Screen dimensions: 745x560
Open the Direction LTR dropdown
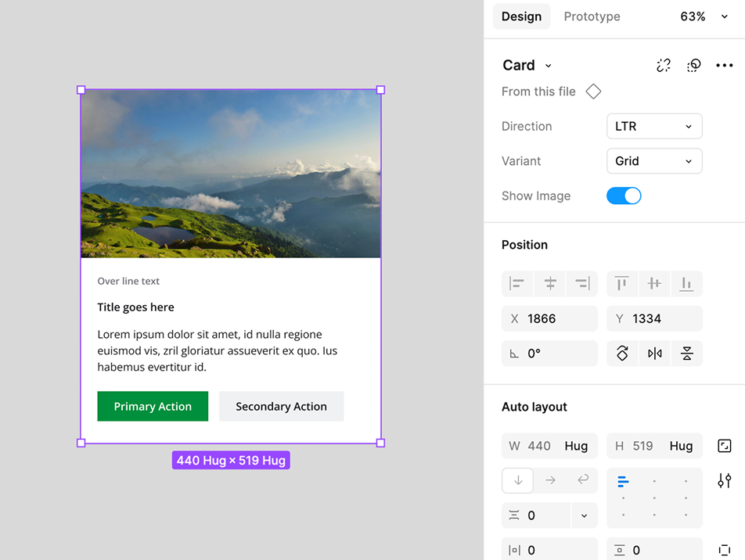[x=653, y=127]
